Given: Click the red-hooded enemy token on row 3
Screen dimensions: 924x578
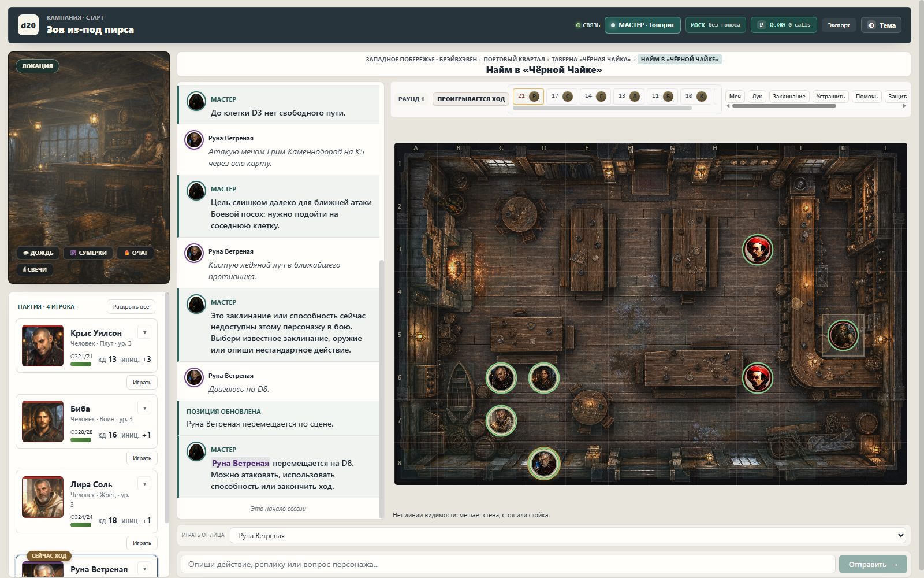Looking at the screenshot, I should pyautogui.click(x=757, y=250).
